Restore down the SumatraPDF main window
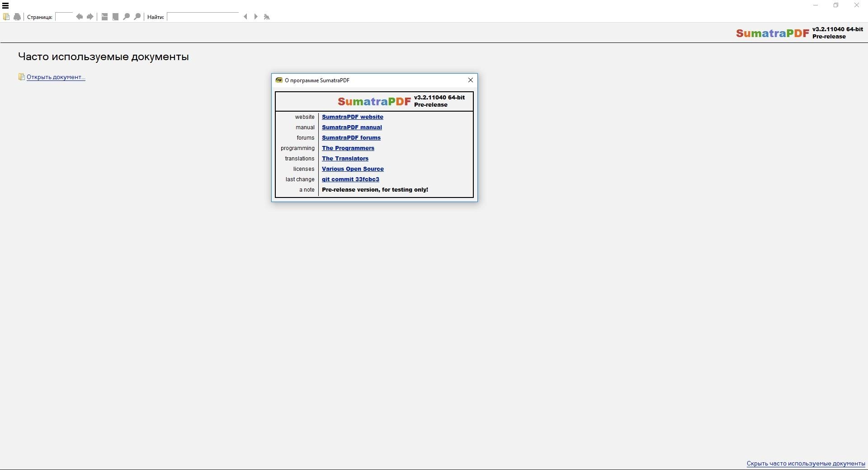This screenshot has height=470, width=868. (x=836, y=5)
